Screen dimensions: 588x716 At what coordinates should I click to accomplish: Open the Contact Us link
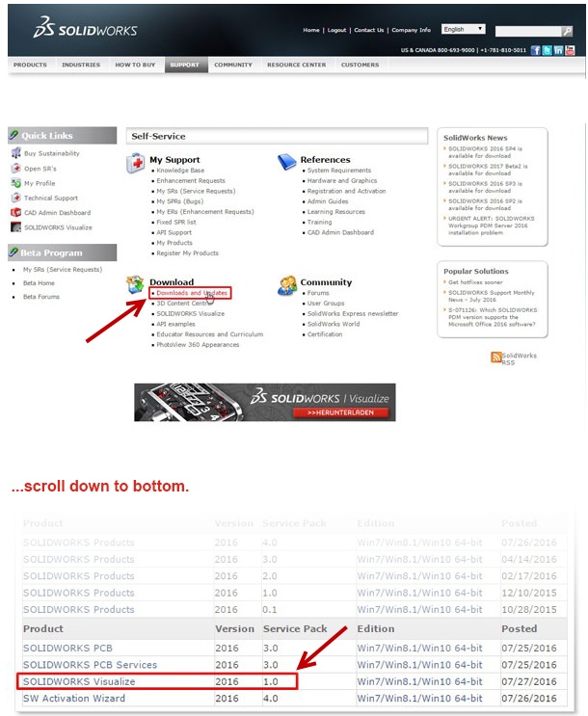pyautogui.click(x=368, y=30)
